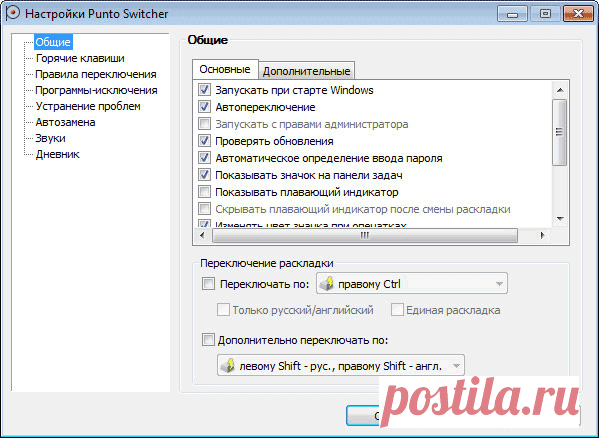The width and height of the screenshot is (599, 438).
Task: Select Горячие клавиши in settings tree
Action: pyautogui.click(x=80, y=58)
